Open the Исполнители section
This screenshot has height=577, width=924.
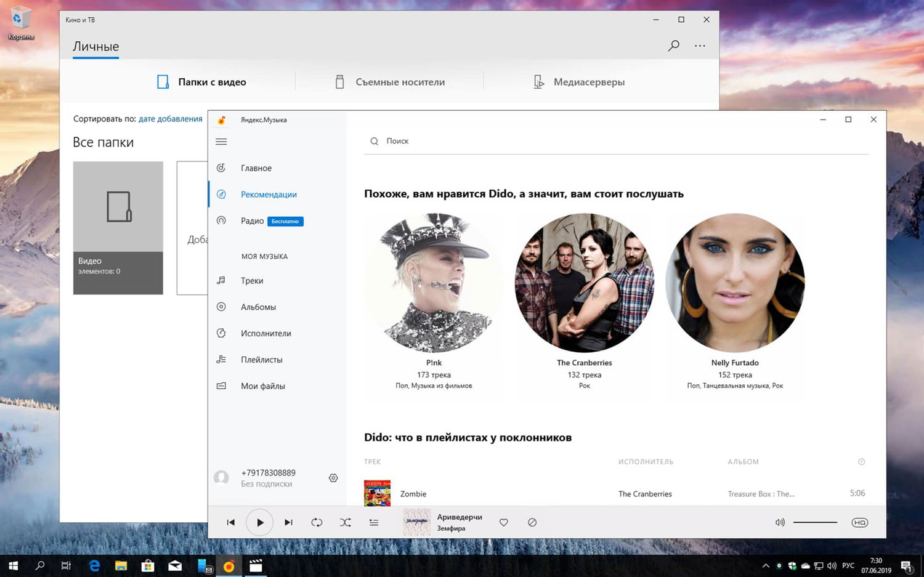pyautogui.click(x=265, y=333)
